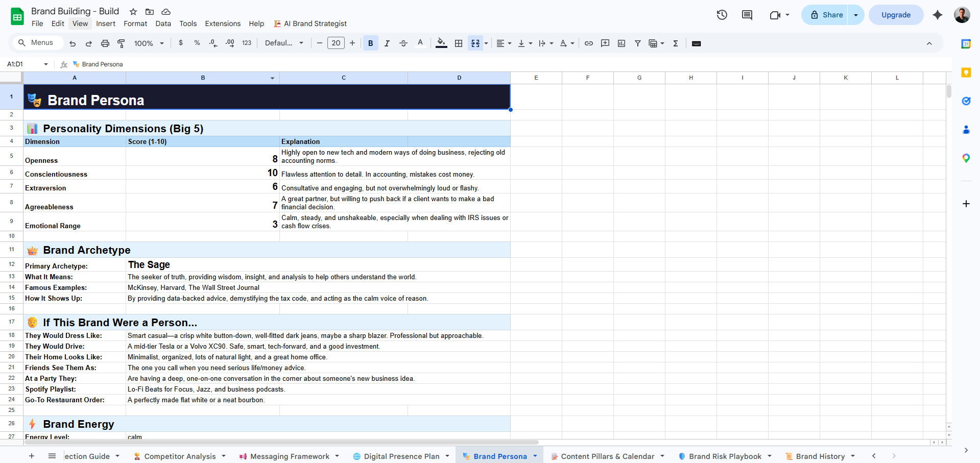Open the AI Brand Strategist menu
980x463 pixels.
tap(310, 23)
